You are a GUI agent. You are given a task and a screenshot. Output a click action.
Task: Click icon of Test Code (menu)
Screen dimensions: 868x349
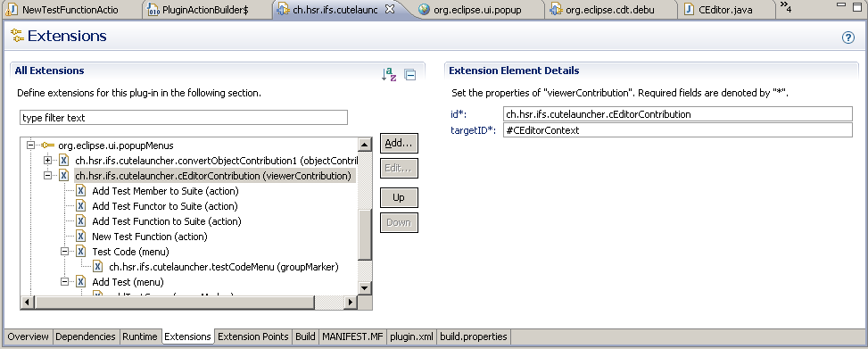(x=81, y=252)
